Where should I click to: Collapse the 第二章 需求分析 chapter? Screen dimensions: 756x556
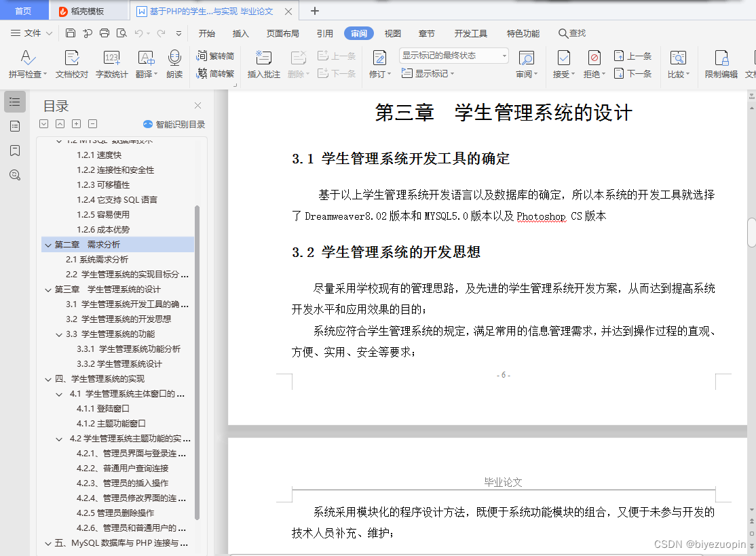click(48, 245)
